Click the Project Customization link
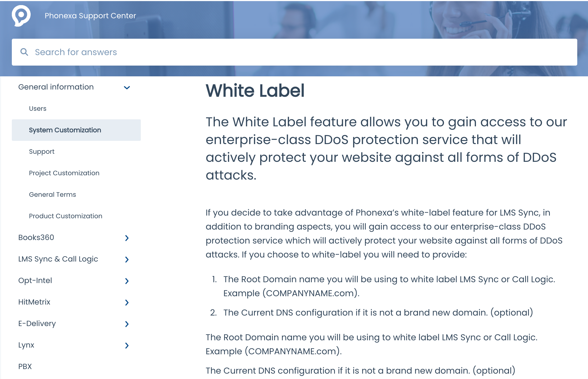588x379 pixels. coord(64,173)
